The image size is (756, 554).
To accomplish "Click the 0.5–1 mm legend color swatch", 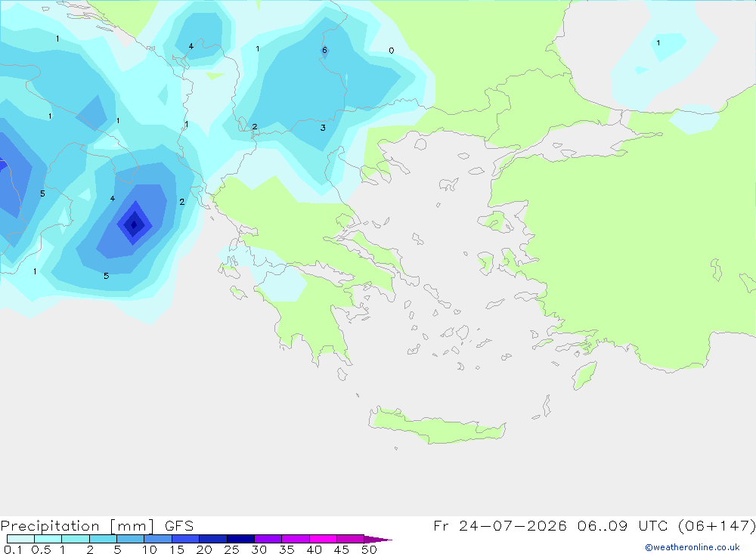I will (x=48, y=539).
